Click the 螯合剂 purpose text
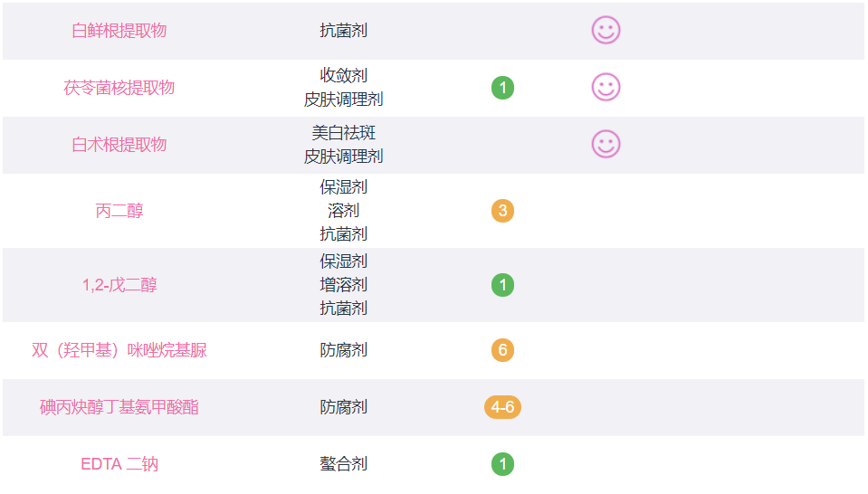 pos(343,464)
